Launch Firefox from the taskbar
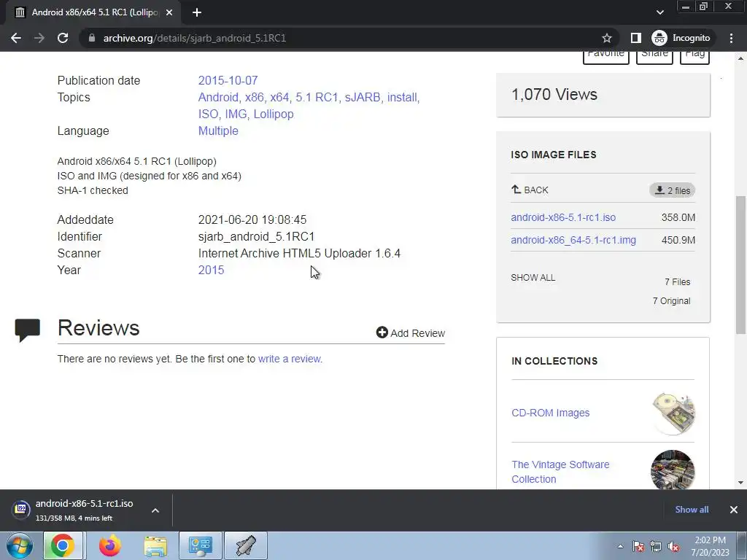Screen dimensions: 747x560 (x=109, y=545)
